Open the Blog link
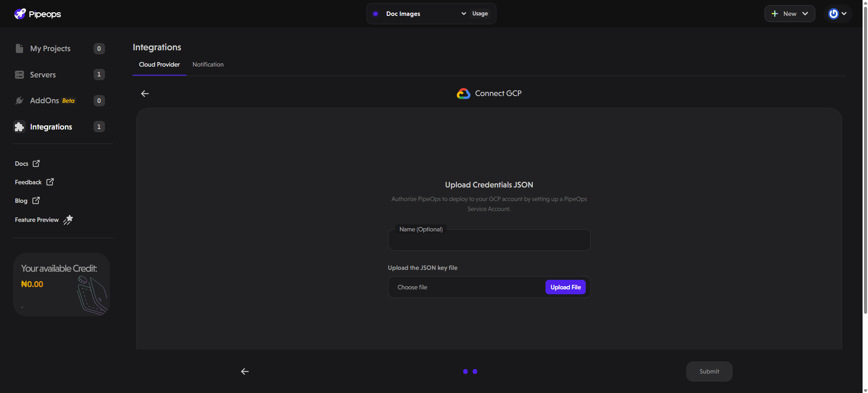The height and width of the screenshot is (393, 868). tap(21, 201)
